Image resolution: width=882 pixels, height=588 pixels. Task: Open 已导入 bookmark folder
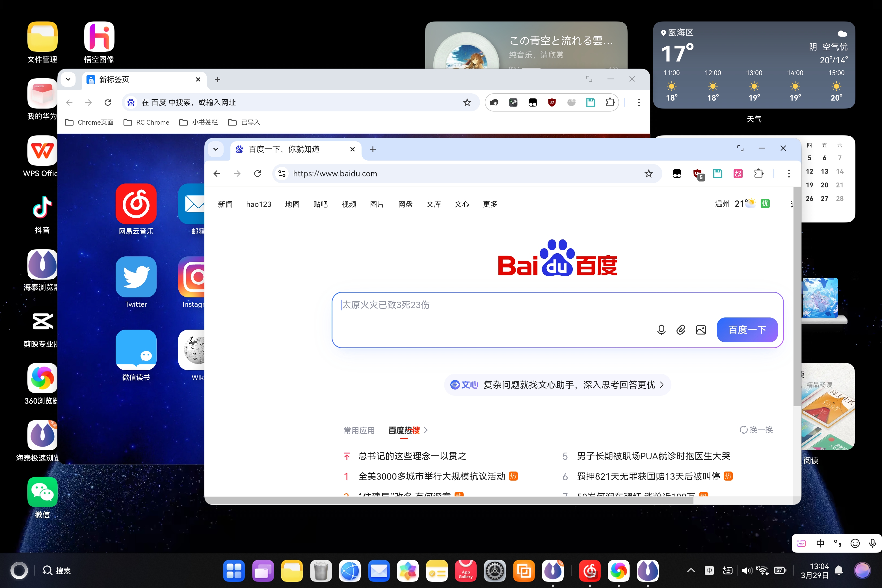tap(244, 122)
